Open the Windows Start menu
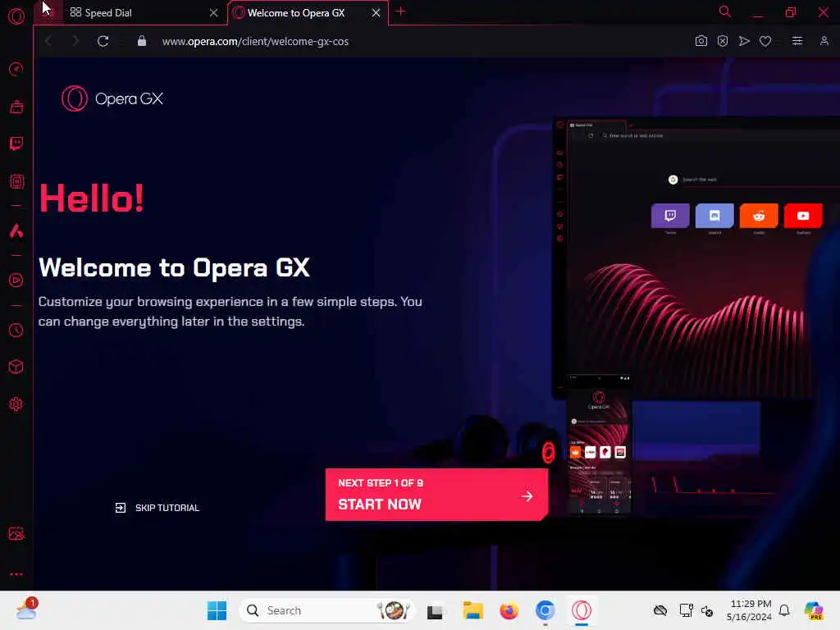 pos(217,610)
